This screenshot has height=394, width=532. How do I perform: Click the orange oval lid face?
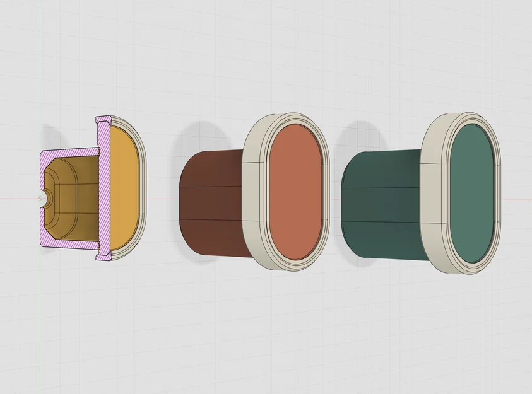(295, 192)
